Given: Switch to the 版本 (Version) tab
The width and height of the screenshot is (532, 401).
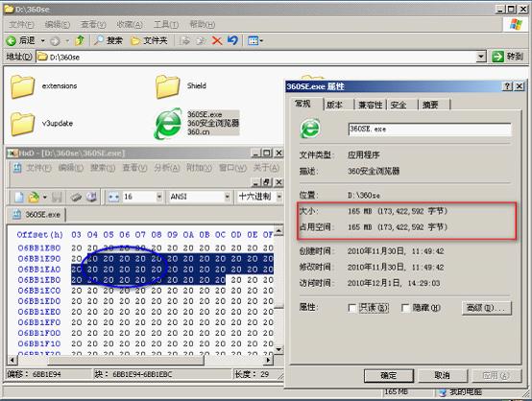Looking at the screenshot, I should tap(339, 105).
